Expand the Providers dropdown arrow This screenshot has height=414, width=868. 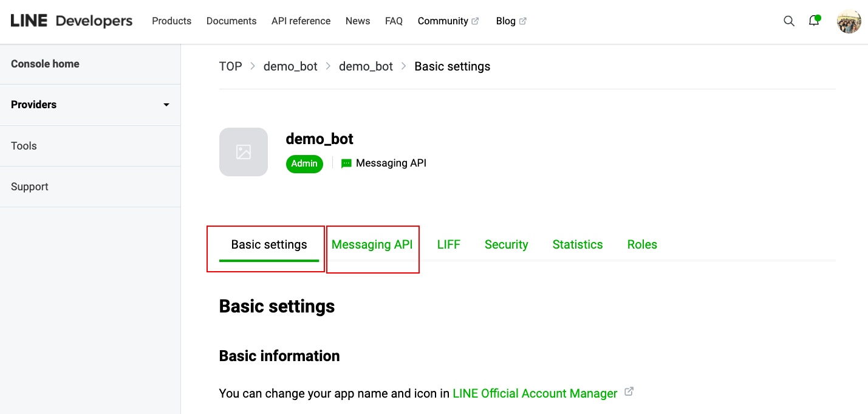[x=166, y=105]
